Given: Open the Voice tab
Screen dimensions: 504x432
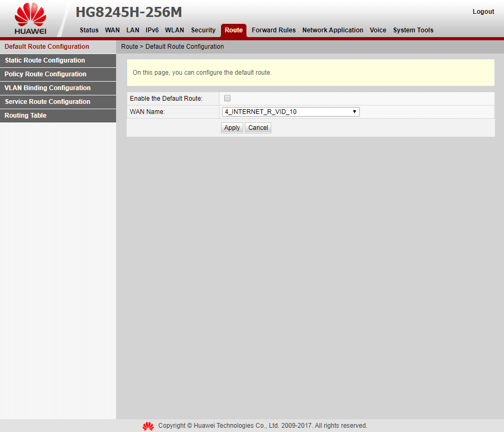Looking at the screenshot, I should 378,30.
